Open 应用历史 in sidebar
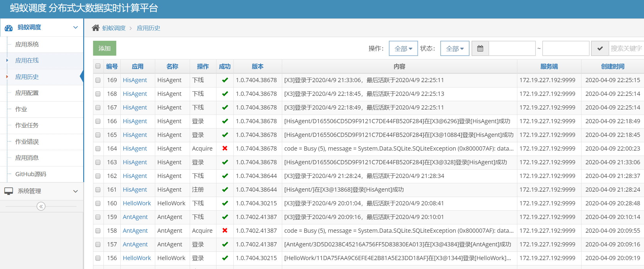The image size is (644, 269). [x=27, y=77]
